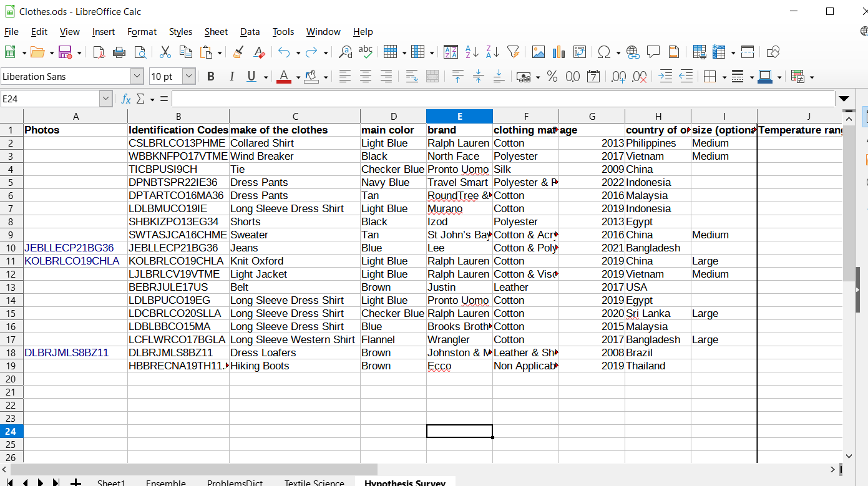Align cell content right

386,76
